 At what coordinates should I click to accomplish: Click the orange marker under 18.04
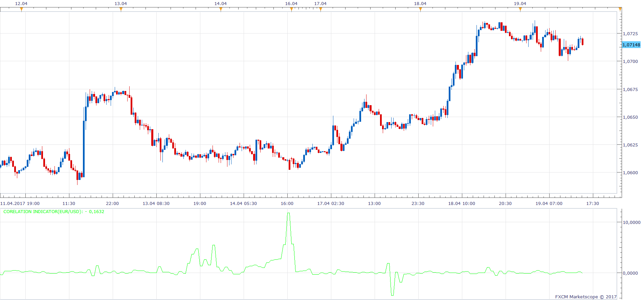pos(420,9)
